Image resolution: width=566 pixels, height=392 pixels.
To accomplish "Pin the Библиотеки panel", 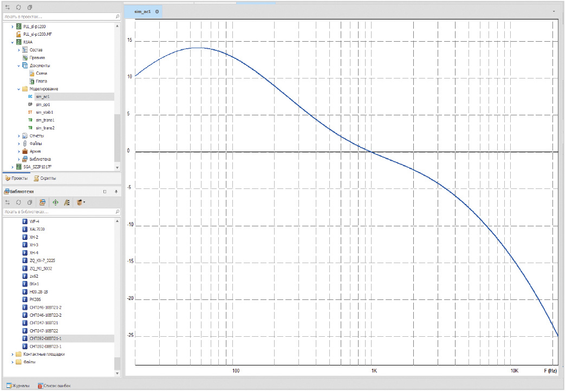I will (116, 192).
